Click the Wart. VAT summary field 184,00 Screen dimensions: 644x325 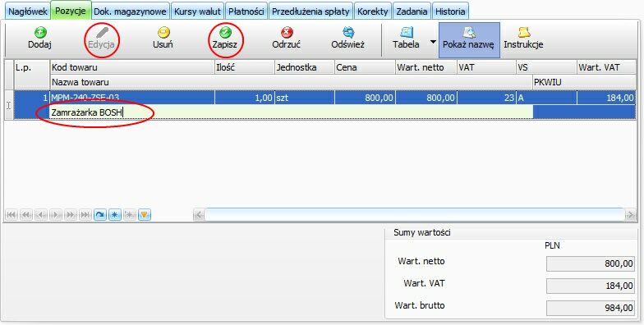tap(590, 286)
